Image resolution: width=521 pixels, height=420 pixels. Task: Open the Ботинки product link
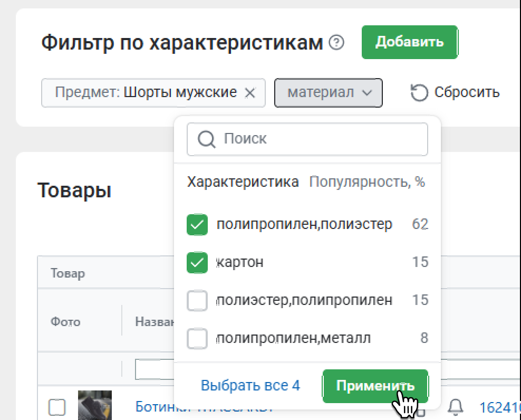(204, 407)
